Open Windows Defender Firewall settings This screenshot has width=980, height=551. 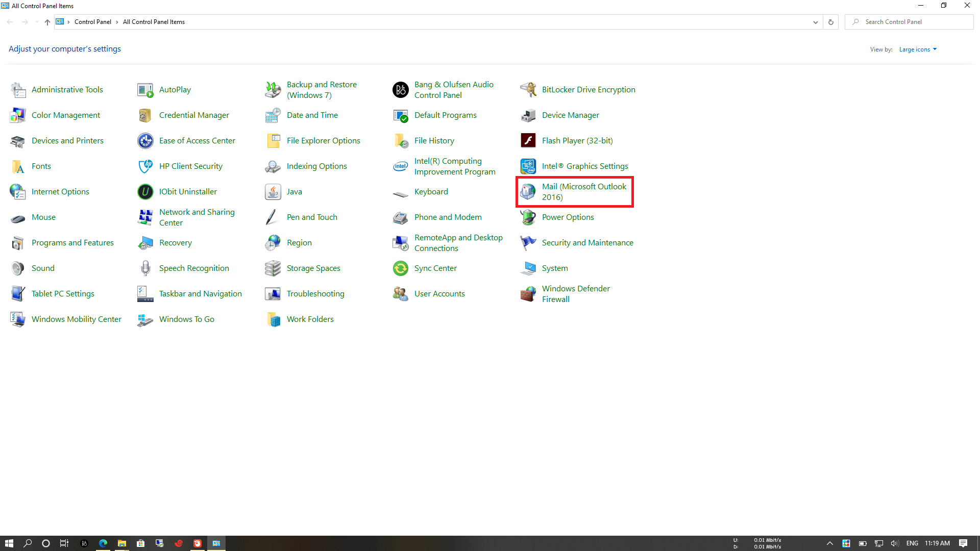click(576, 293)
